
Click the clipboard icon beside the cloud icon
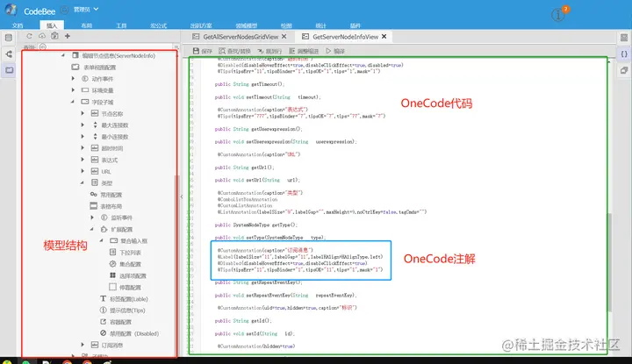click(x=54, y=35)
